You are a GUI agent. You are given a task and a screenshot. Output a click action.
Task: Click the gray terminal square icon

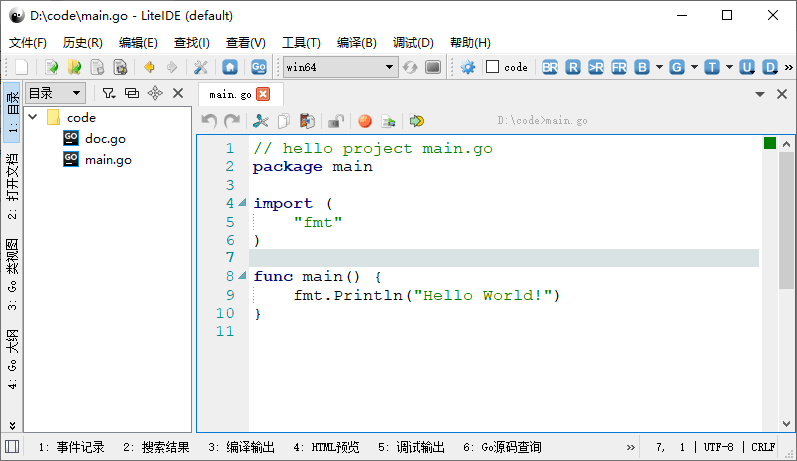[x=433, y=67]
